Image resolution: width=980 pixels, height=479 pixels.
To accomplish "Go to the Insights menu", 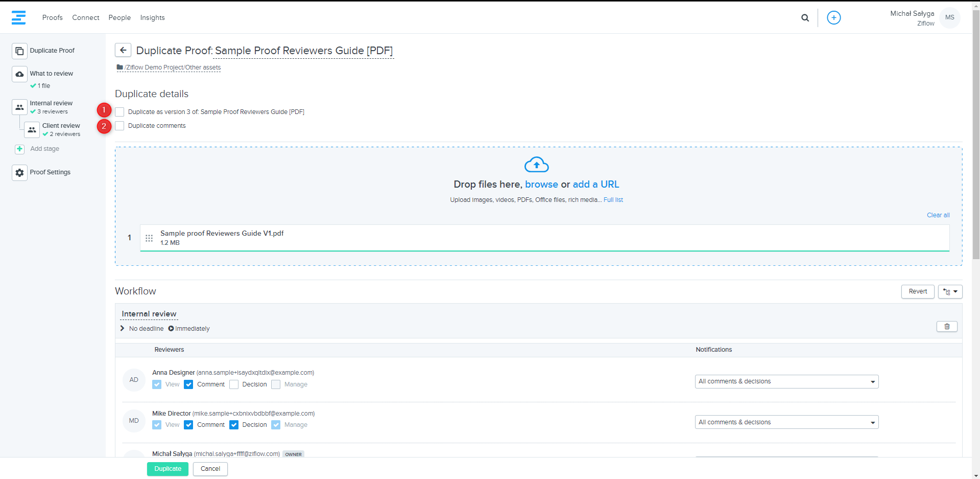I will click(152, 17).
